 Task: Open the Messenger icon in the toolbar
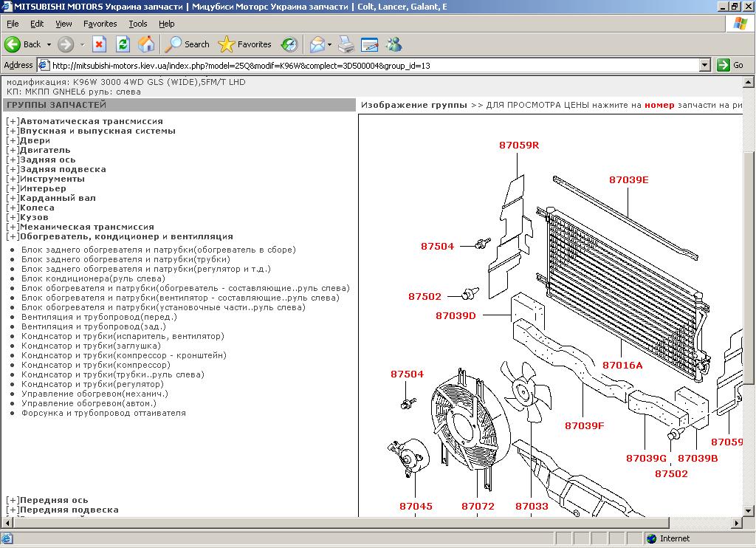(394, 44)
